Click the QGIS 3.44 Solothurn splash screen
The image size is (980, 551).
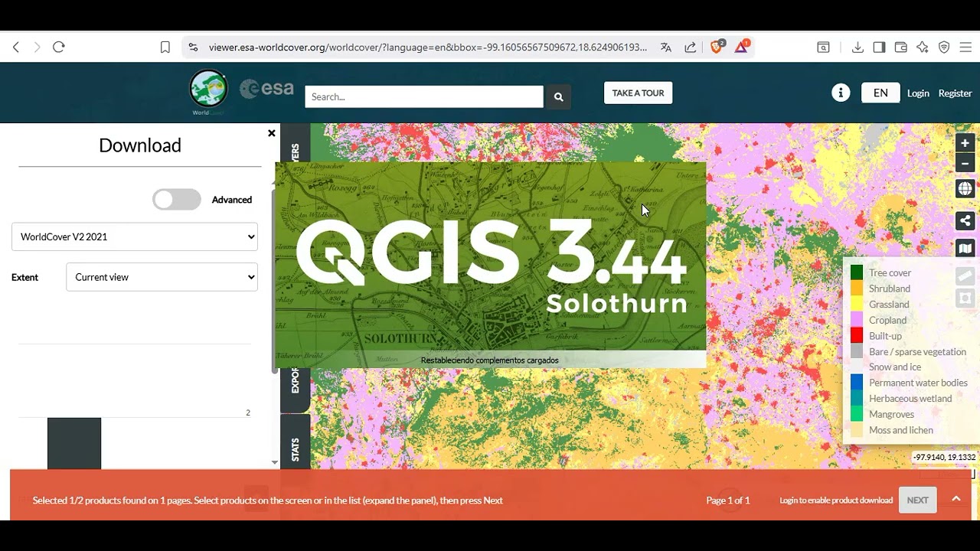click(x=490, y=264)
